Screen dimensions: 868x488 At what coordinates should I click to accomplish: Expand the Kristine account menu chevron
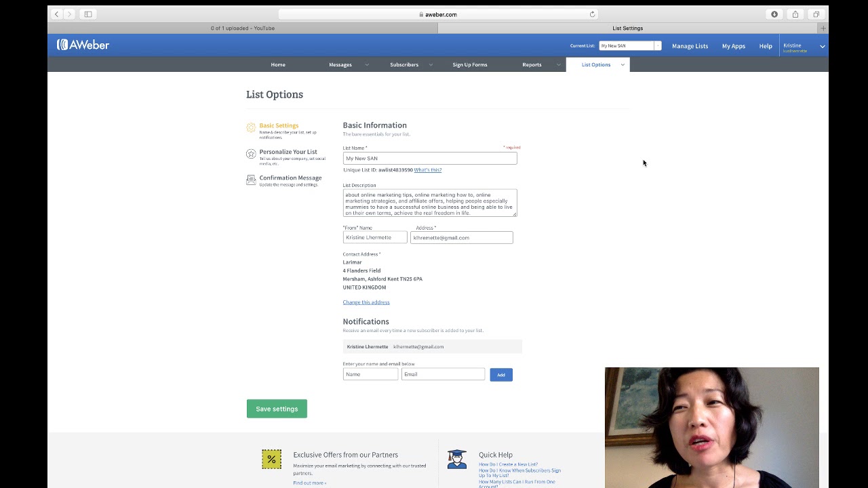tap(823, 46)
